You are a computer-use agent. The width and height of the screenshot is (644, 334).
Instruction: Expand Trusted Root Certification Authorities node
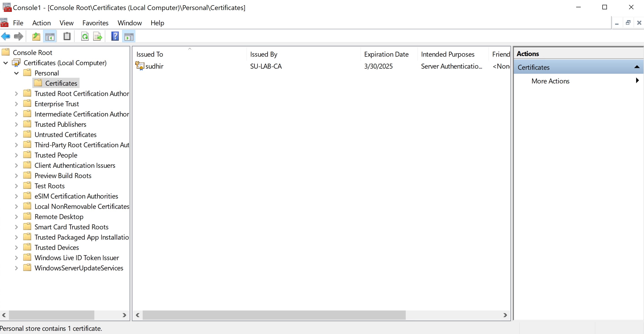[x=17, y=94]
